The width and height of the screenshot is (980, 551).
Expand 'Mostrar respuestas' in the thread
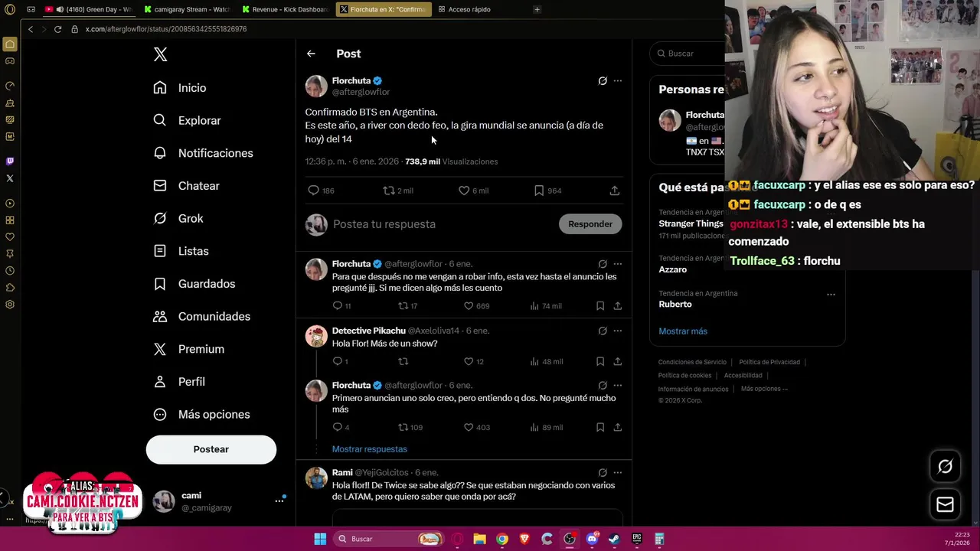[x=370, y=449]
